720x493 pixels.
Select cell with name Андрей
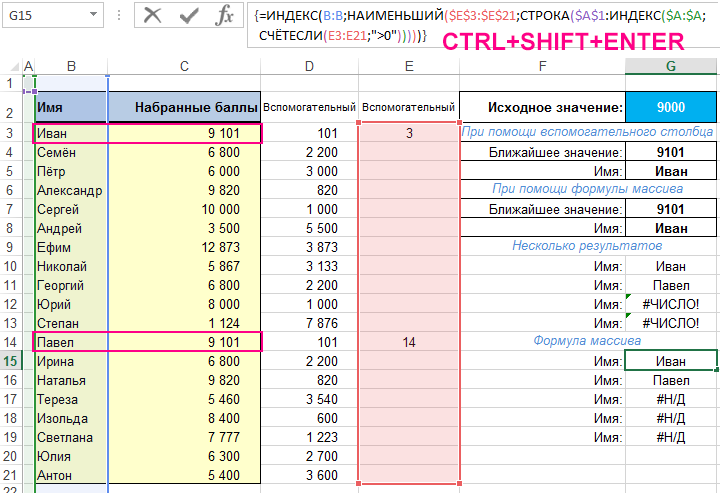coord(71,228)
